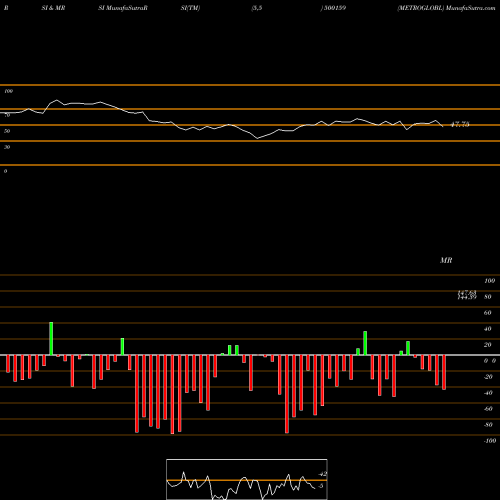The image size is (500, 500).
Task: Click the stock code 500159 in header
Action: pos(335,8)
